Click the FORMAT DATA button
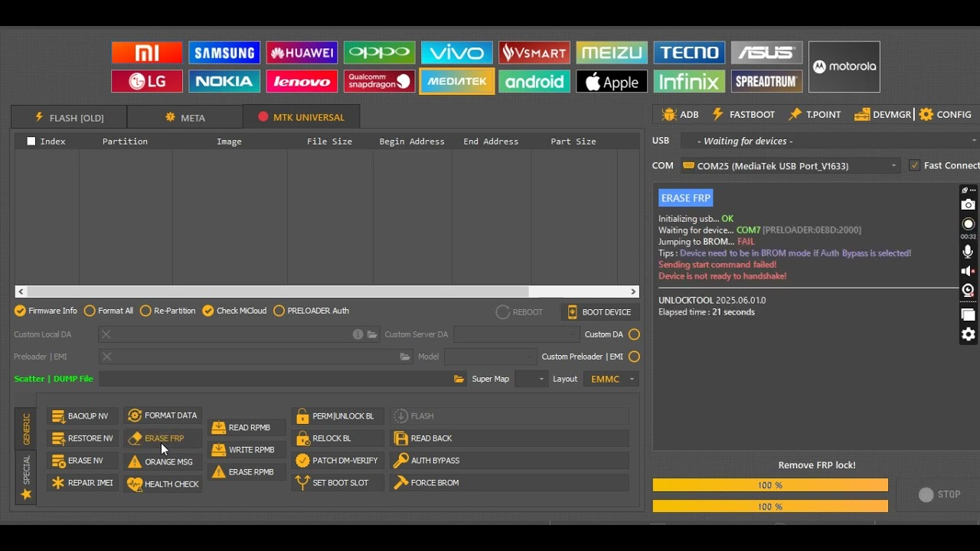980x551 pixels. pos(163,416)
